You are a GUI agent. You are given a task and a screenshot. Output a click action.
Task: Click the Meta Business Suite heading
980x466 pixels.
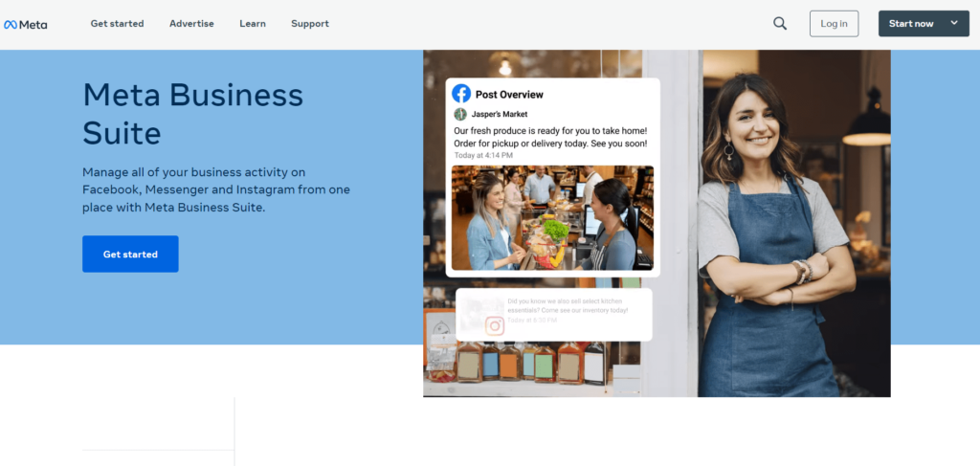click(x=193, y=114)
